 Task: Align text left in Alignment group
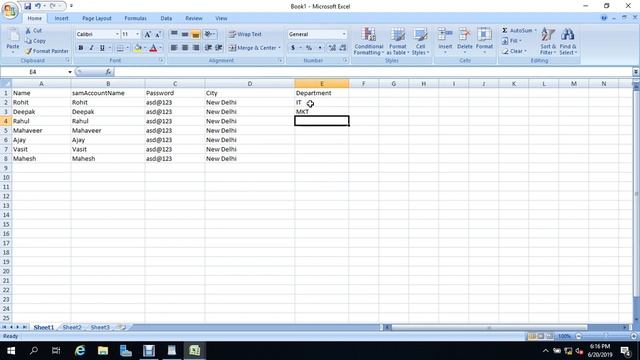(174, 48)
